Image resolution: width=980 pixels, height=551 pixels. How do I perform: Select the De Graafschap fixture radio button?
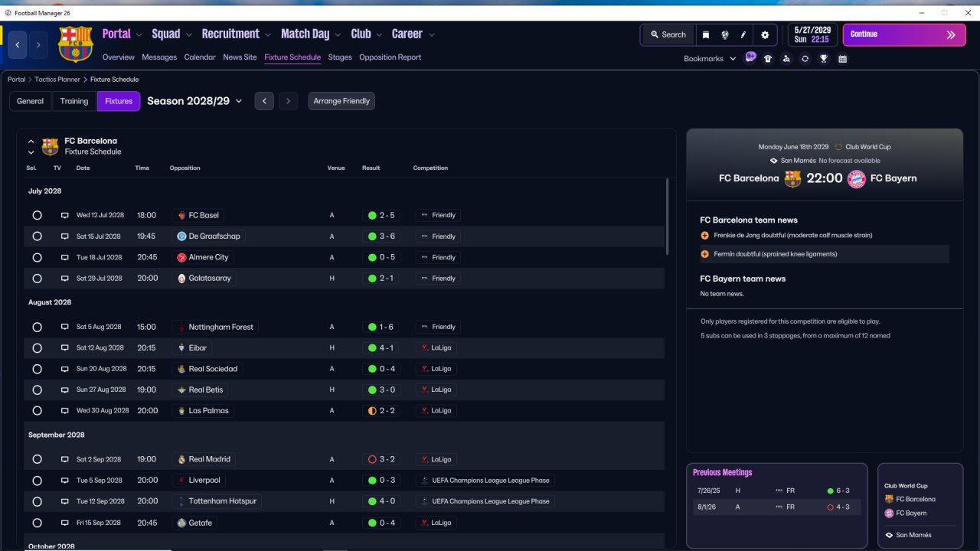click(x=37, y=236)
